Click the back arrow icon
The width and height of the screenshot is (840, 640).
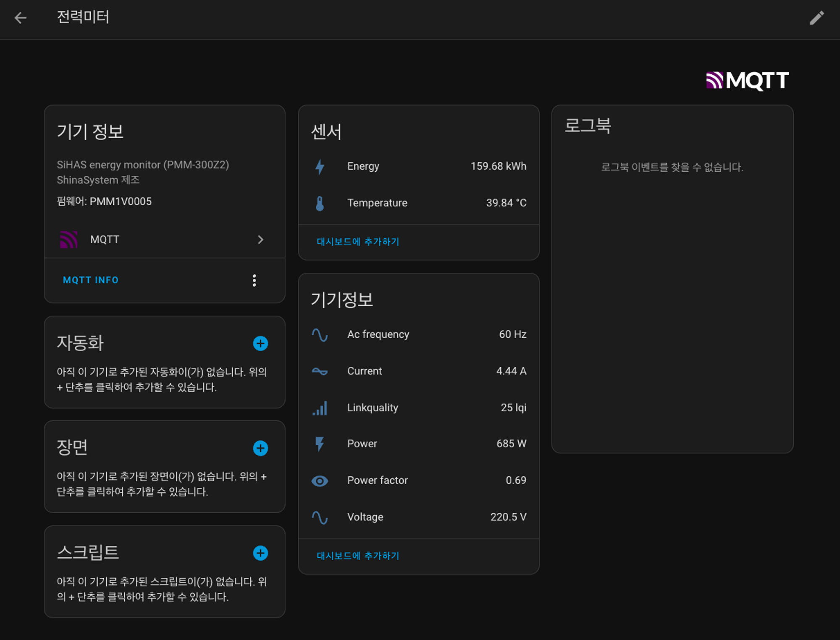coord(20,18)
